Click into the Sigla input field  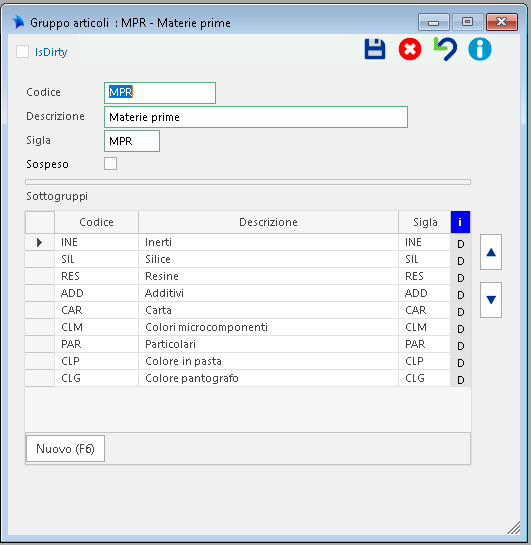point(132,141)
